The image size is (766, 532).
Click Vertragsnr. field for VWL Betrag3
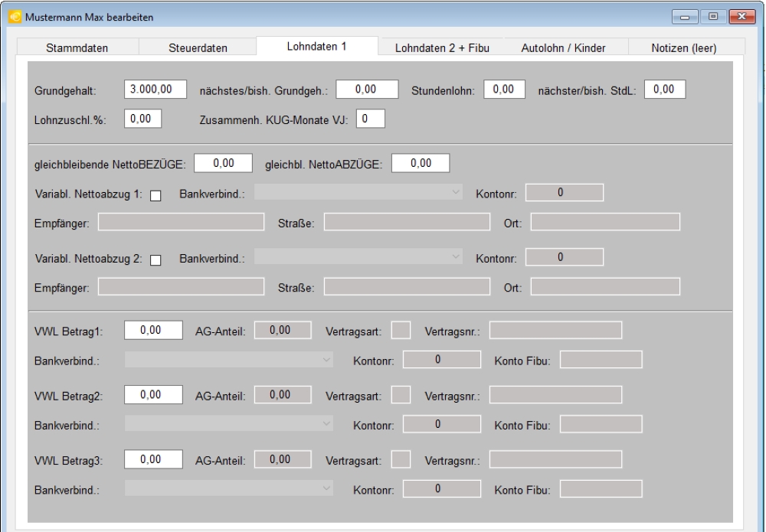556,459
